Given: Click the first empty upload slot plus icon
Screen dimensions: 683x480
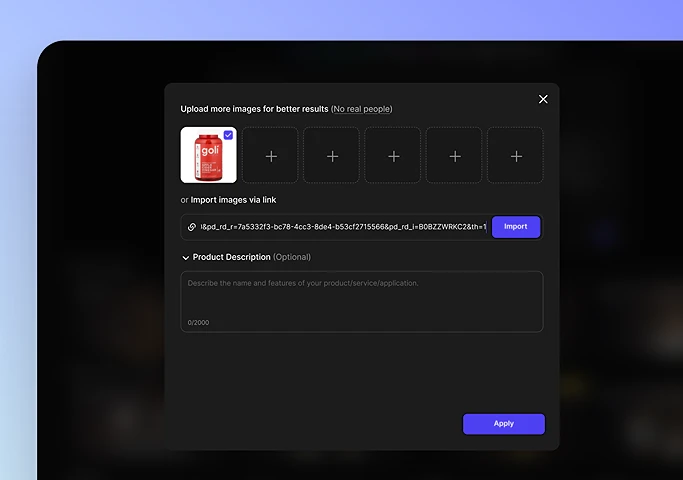Looking at the screenshot, I should coord(270,156).
